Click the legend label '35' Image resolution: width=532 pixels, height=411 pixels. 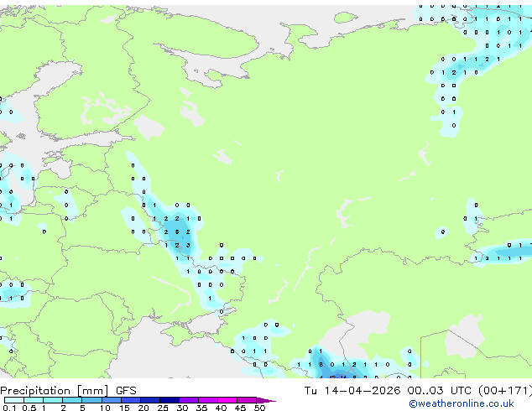tap(201, 408)
